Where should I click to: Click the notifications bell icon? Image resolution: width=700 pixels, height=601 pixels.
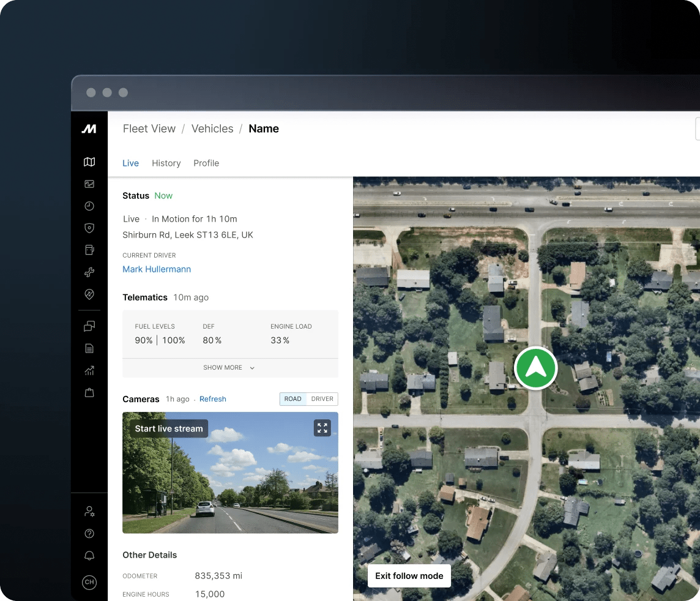pyautogui.click(x=89, y=556)
